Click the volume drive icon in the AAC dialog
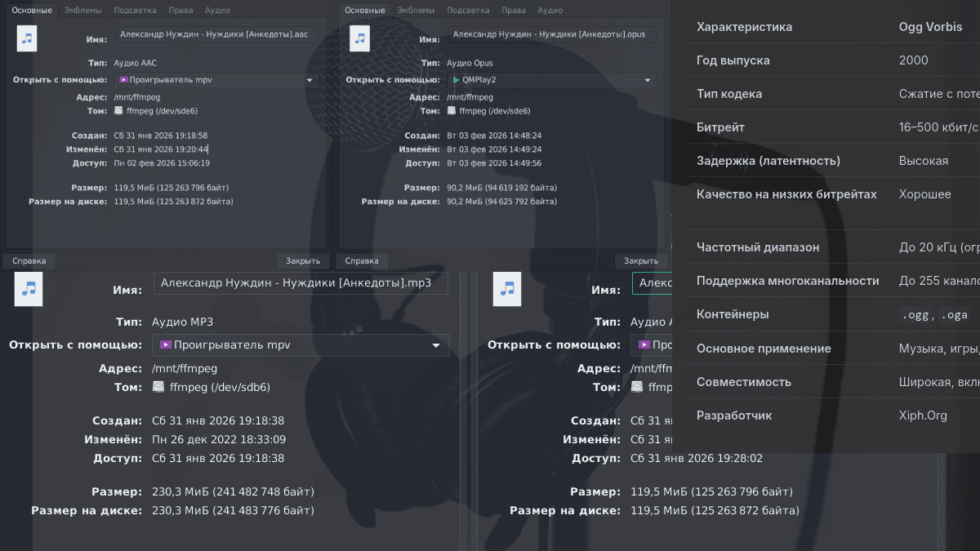 point(118,110)
